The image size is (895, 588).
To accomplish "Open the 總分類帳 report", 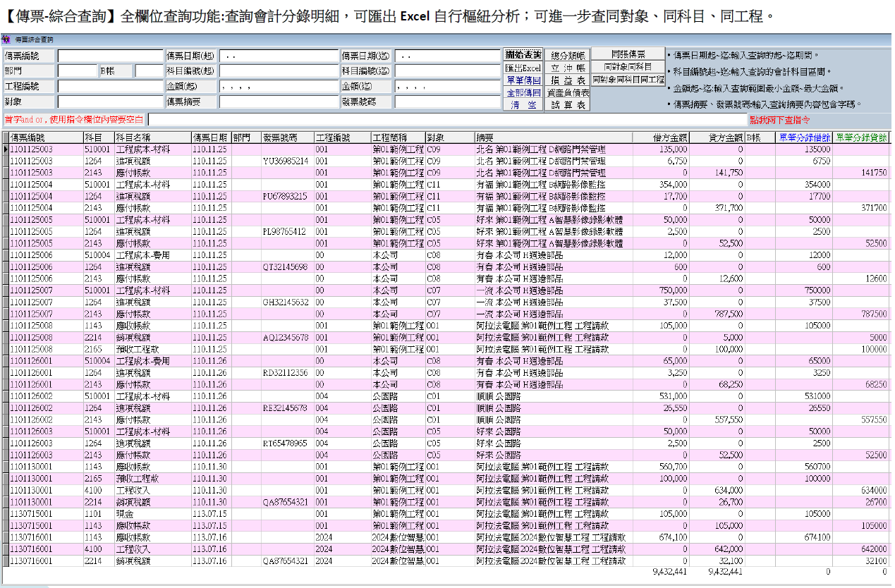I will point(568,55).
